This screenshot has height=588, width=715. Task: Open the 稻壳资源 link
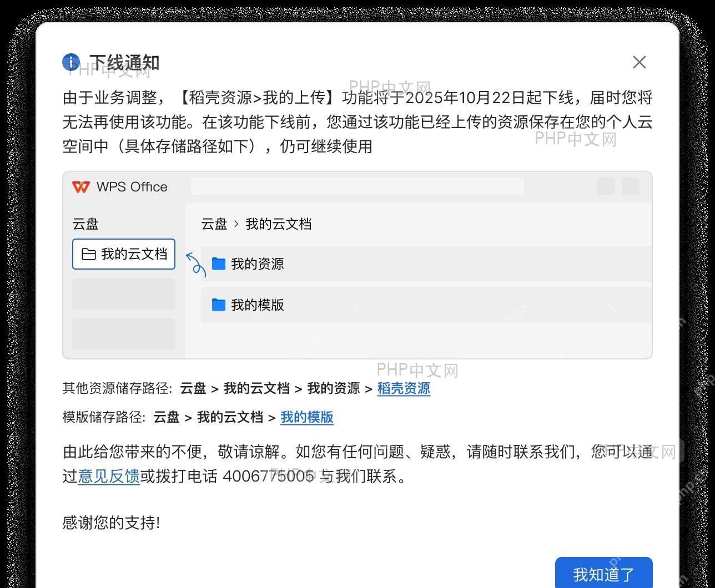tap(404, 388)
